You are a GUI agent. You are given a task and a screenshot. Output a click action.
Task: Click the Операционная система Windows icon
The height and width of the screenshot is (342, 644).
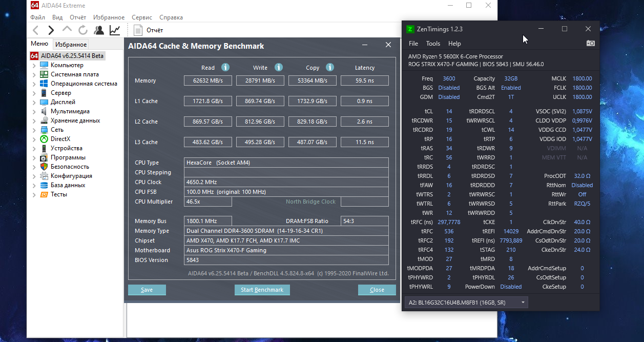(x=44, y=84)
